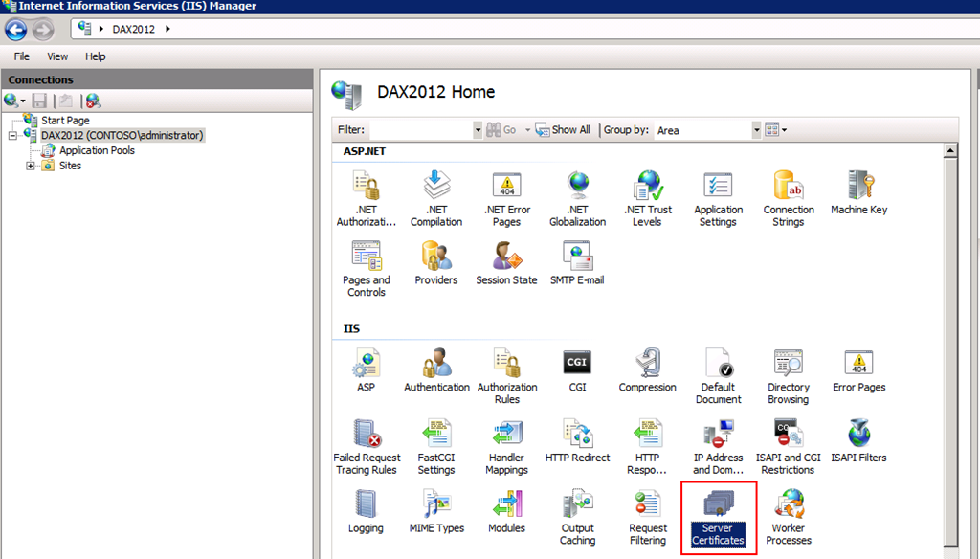Click the Show All button
980x559 pixels.
[x=563, y=130]
